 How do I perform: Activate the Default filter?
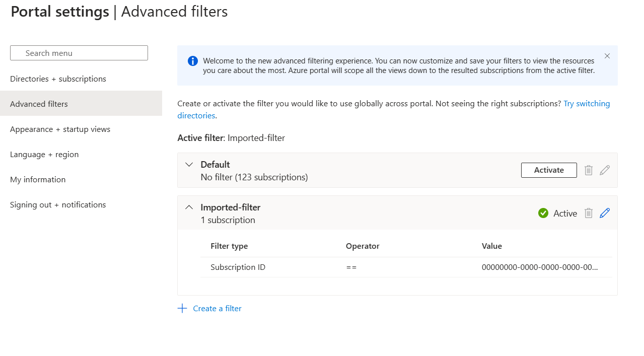(549, 170)
